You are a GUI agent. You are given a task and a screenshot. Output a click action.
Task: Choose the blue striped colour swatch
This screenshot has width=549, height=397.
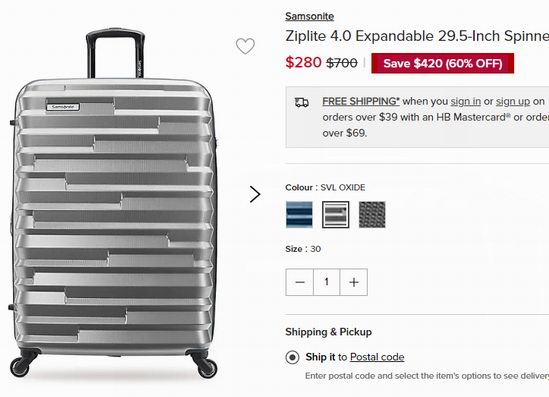[299, 215]
